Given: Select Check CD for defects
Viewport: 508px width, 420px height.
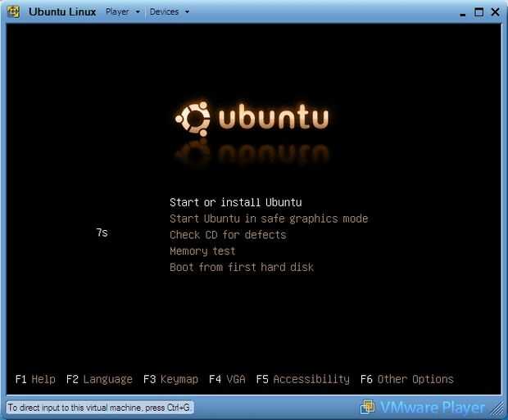Looking at the screenshot, I should pyautogui.click(x=228, y=235).
